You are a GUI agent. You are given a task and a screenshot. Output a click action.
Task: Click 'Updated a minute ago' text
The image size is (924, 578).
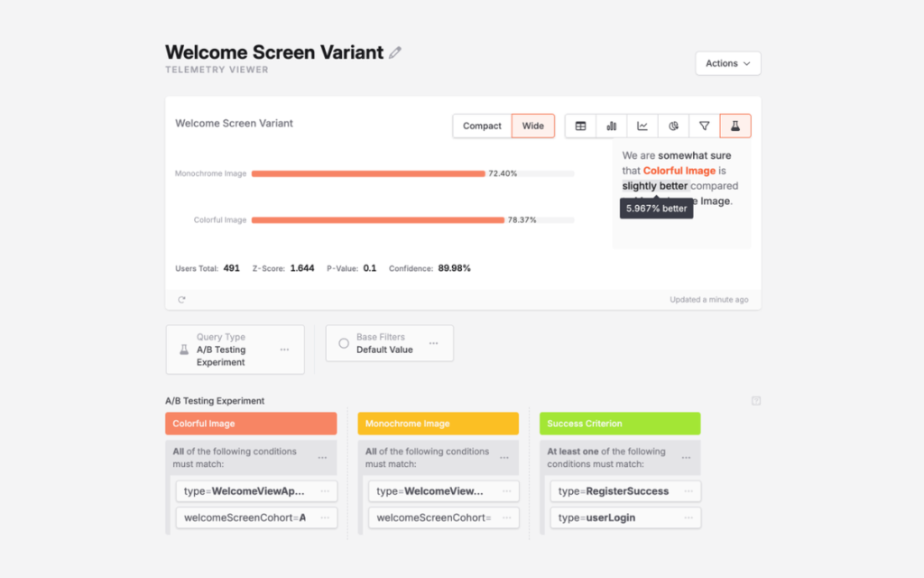(709, 300)
